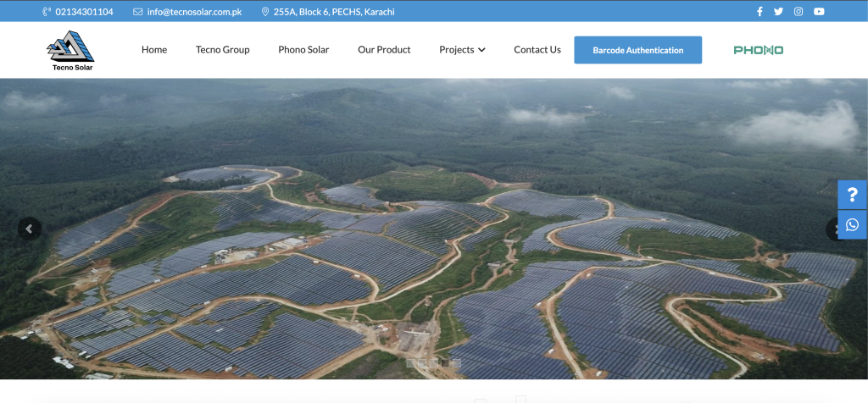Call the phone number 02134301104
Screen dimensions: 868x403
click(83, 12)
